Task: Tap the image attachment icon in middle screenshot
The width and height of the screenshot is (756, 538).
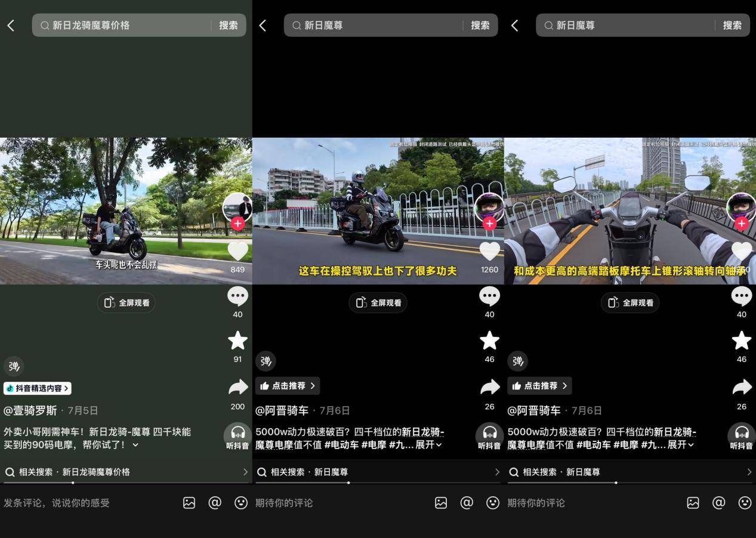Action: pos(441,503)
